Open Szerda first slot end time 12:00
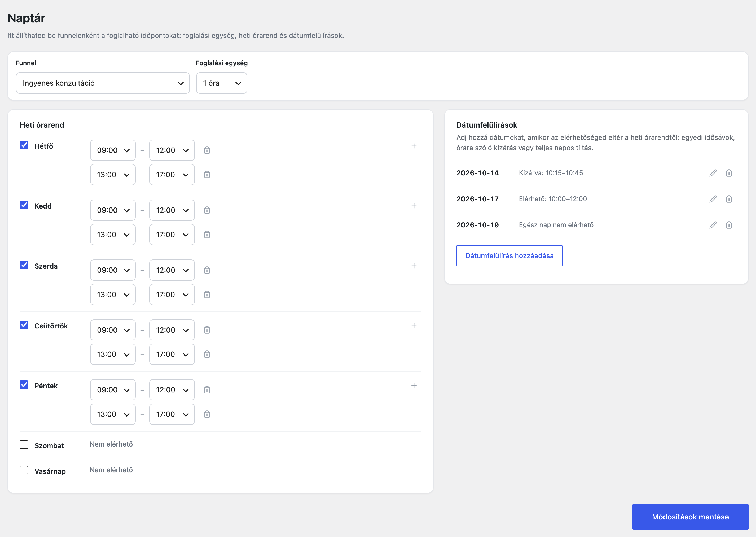Screen dimensions: 756x537 pyautogui.click(x=172, y=270)
